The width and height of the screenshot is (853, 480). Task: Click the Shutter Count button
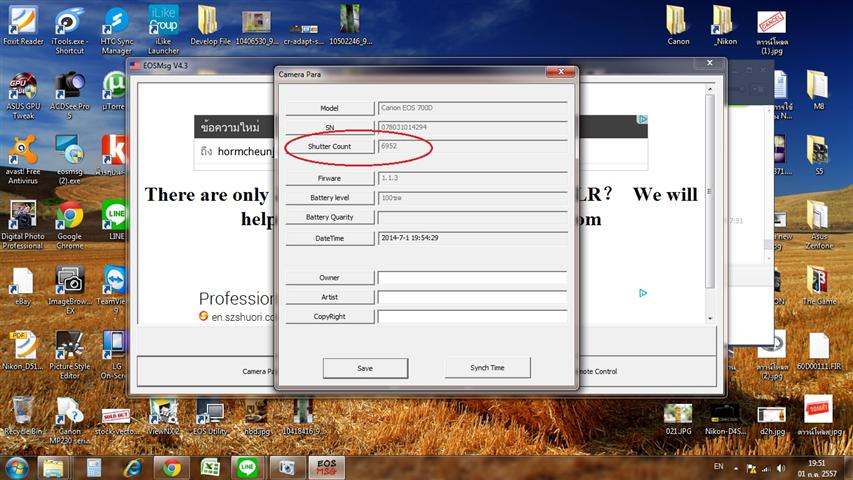(330, 146)
